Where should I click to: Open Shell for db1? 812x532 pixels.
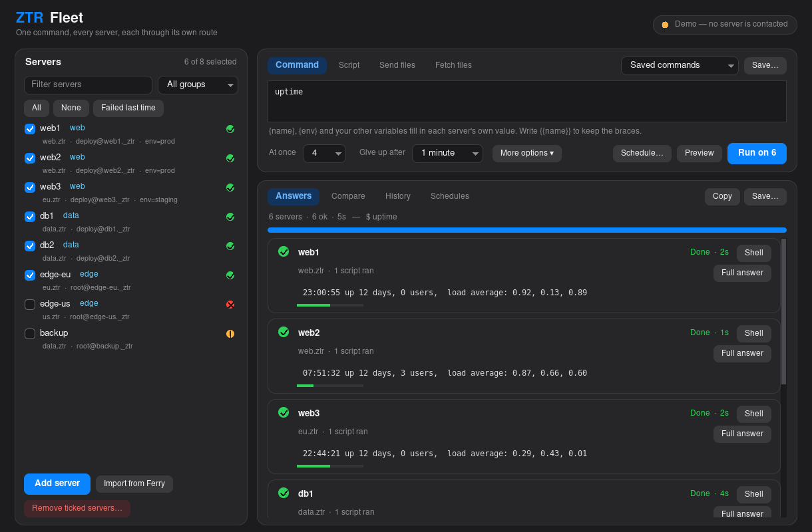click(754, 495)
